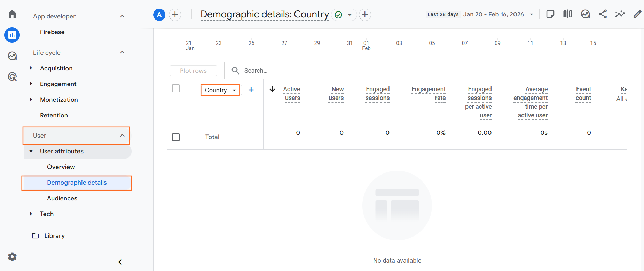This screenshot has width=644, height=271.
Task: Sort by Engagement rate column
Action: (429, 94)
